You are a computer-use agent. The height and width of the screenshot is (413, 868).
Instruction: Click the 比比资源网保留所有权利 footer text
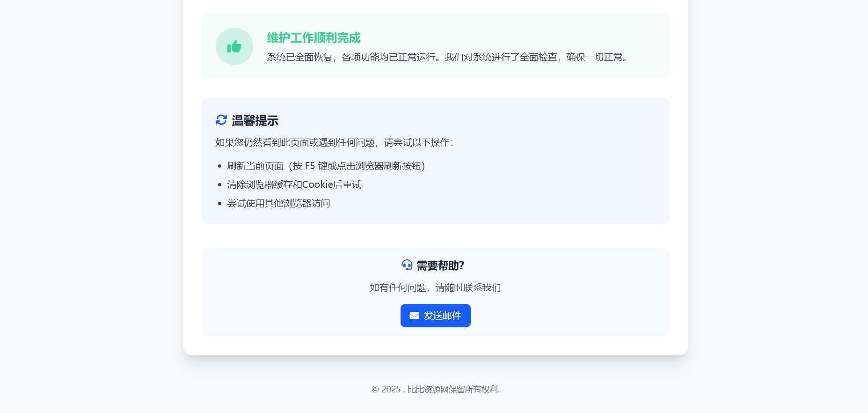[x=453, y=389]
